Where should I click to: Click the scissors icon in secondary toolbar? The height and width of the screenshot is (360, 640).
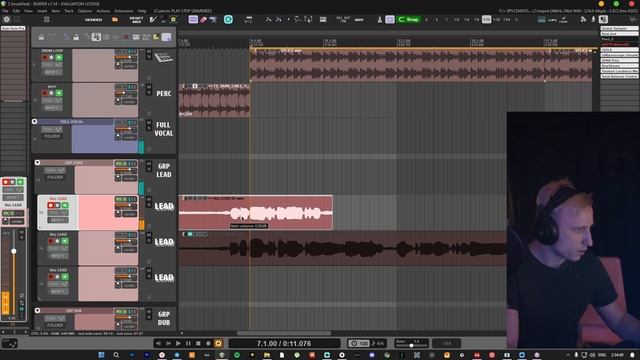(66, 37)
